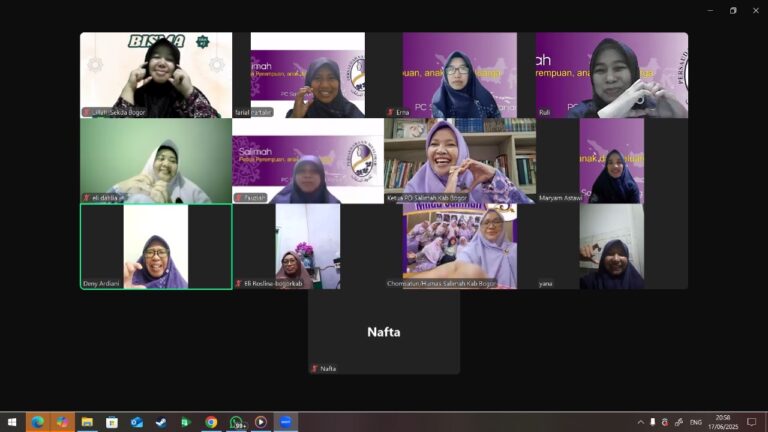Open Steam from the taskbar
Image resolution: width=768 pixels, height=432 pixels.
[161, 422]
